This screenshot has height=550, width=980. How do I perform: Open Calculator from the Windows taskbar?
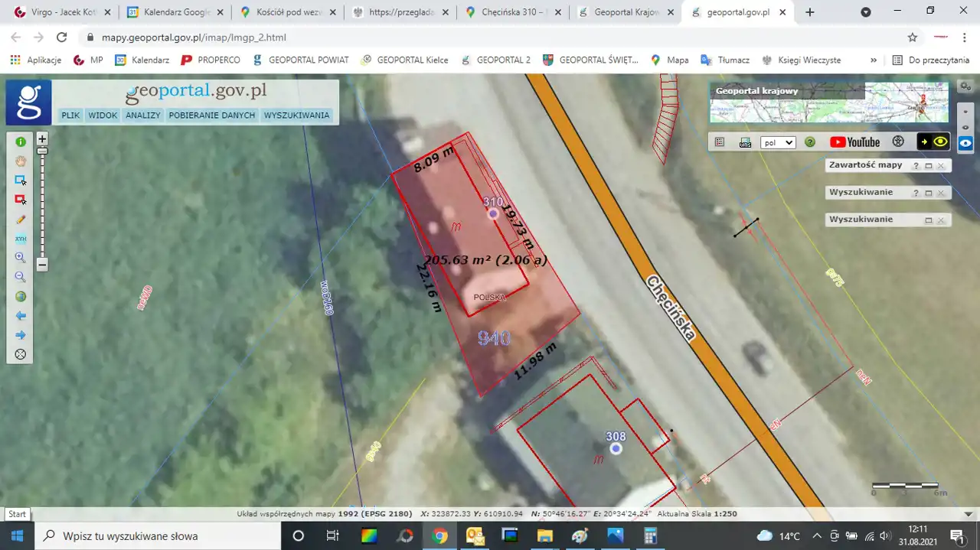[x=650, y=535]
